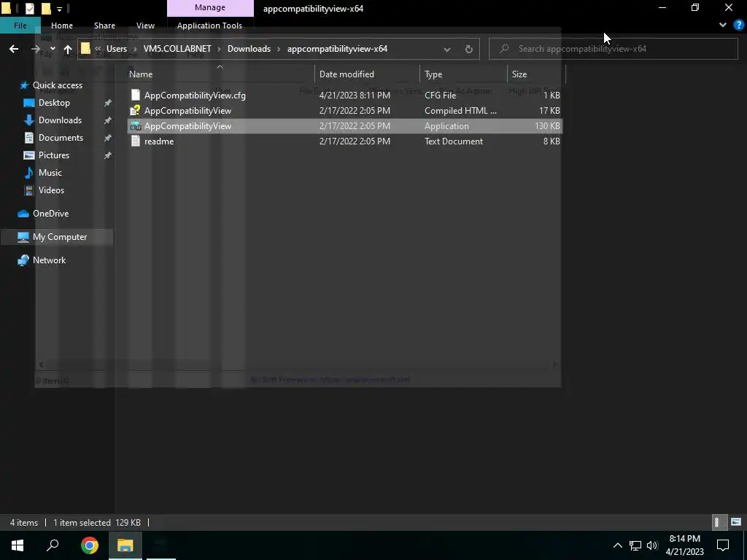Switch to large icons view layout

(x=735, y=522)
